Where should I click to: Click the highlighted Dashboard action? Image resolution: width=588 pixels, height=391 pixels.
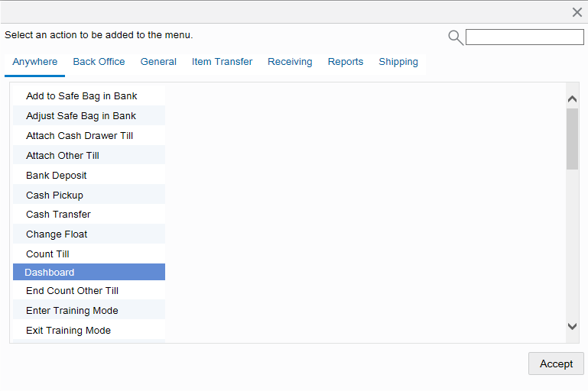pos(89,272)
